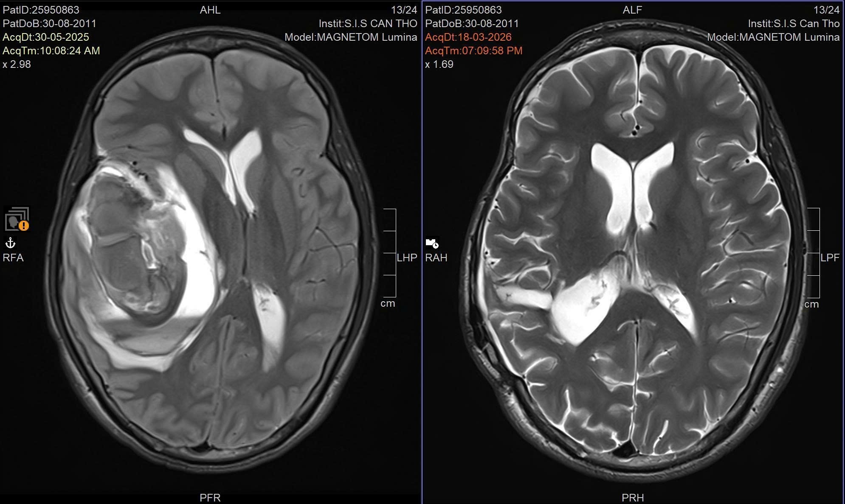The image size is (845, 504).
Task: Click the LPF orientation label
Action: (x=830, y=258)
